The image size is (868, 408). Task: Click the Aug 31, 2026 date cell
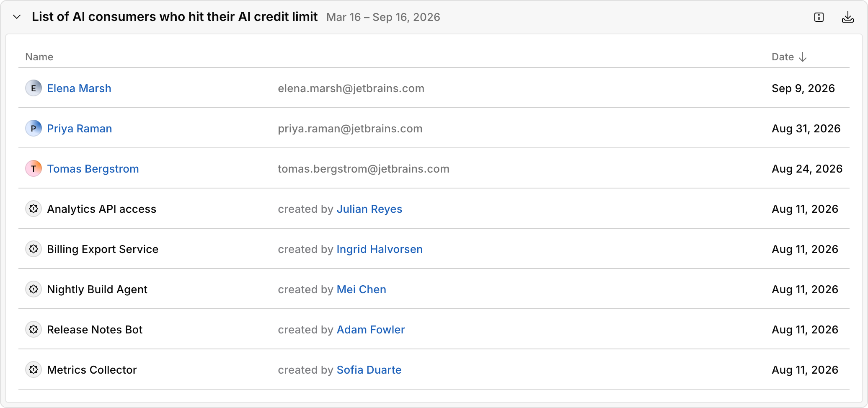click(806, 129)
